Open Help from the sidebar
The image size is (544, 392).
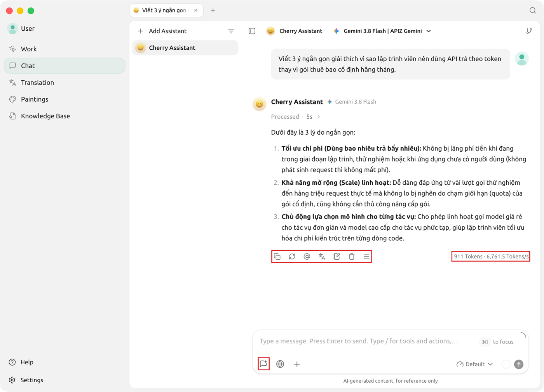pos(22,362)
